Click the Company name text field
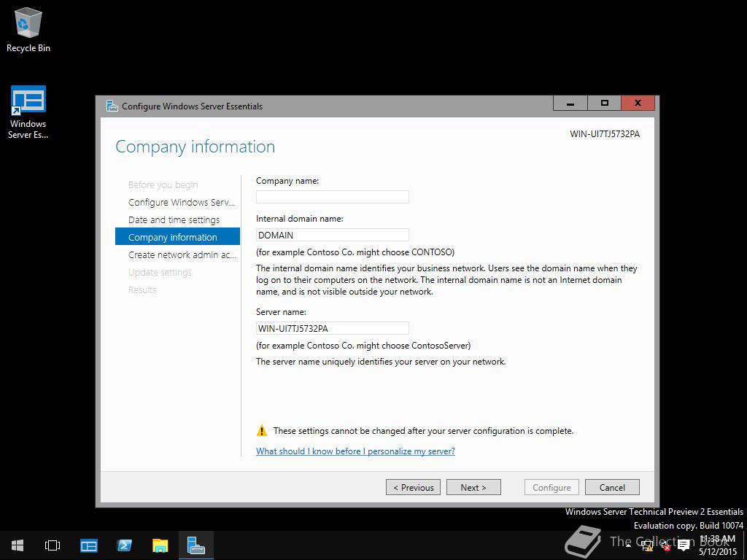 click(333, 197)
